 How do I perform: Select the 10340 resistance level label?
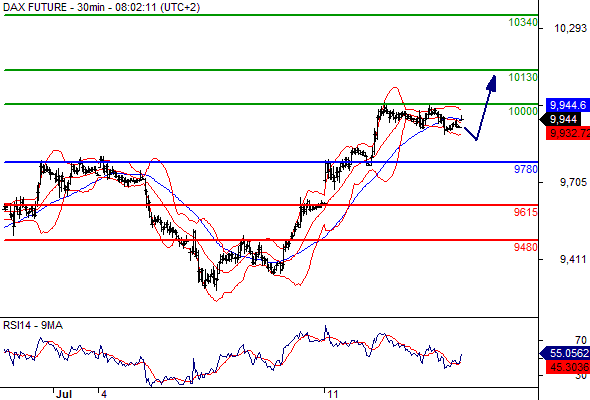[x=523, y=23]
